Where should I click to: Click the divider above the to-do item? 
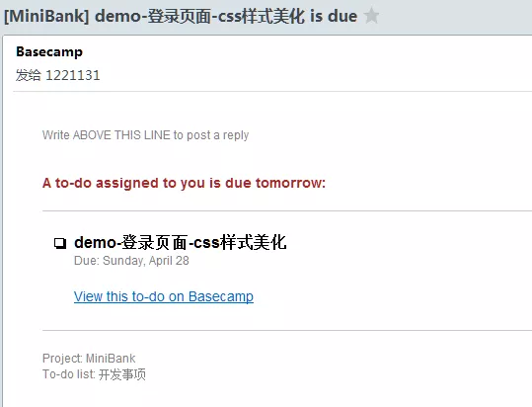pos(287,210)
